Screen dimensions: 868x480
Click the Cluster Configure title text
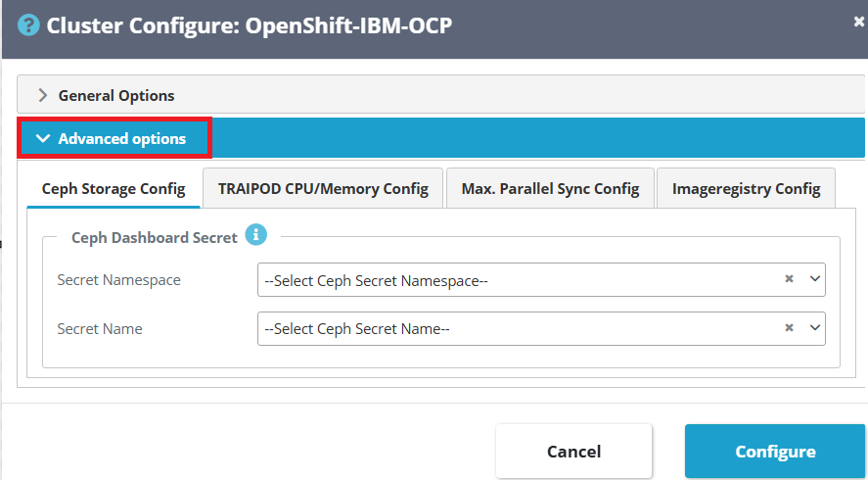click(250, 25)
